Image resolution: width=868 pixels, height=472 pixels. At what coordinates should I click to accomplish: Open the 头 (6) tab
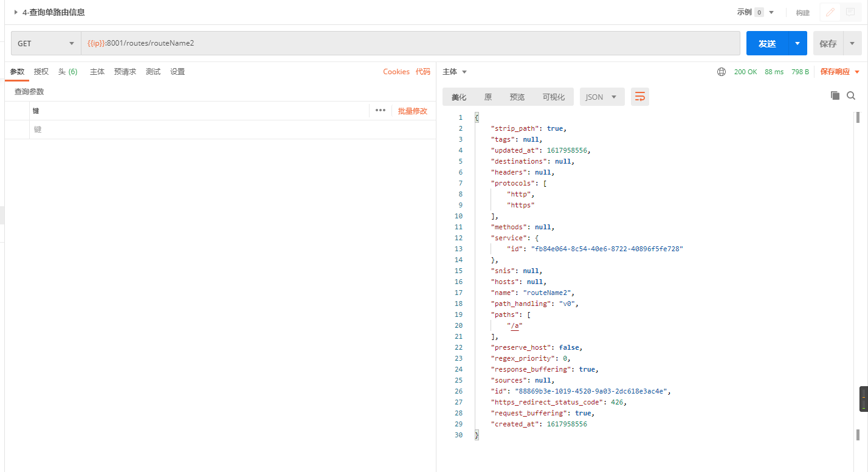[68, 72]
